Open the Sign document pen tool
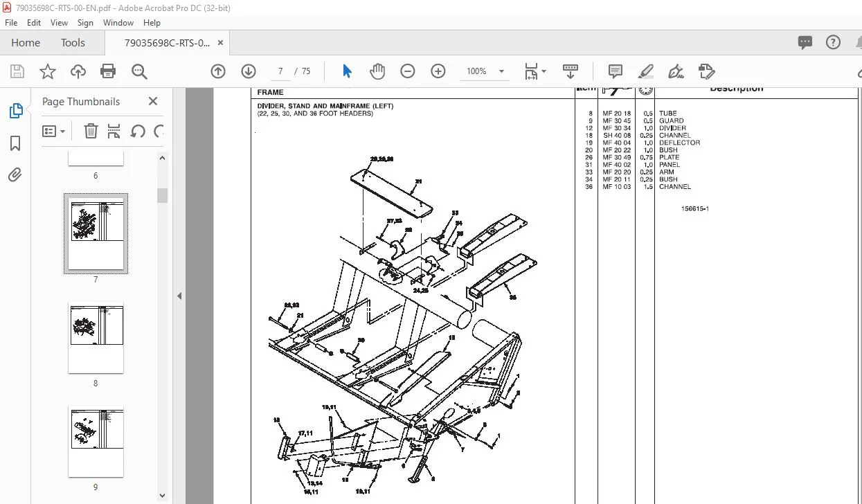This screenshot has width=862, height=504. tap(676, 71)
